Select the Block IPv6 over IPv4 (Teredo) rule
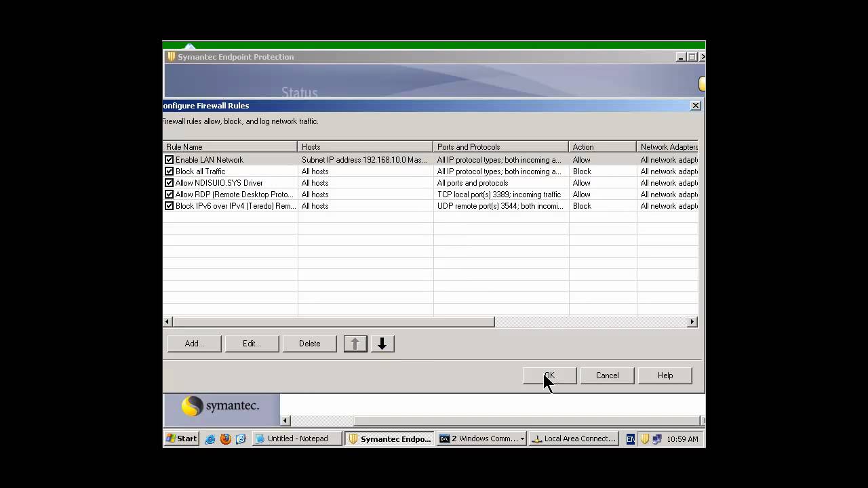Screen dimensions: 868x488 click(x=235, y=206)
